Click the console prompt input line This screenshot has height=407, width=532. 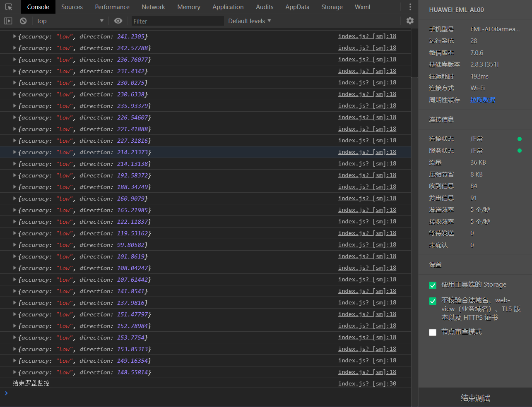(207, 393)
